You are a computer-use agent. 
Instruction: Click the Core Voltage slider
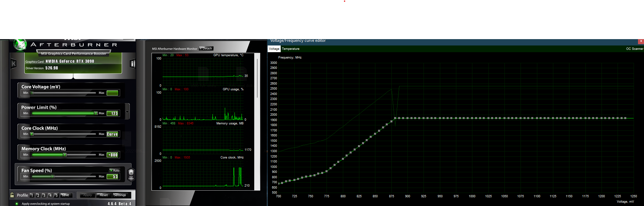(x=64, y=93)
